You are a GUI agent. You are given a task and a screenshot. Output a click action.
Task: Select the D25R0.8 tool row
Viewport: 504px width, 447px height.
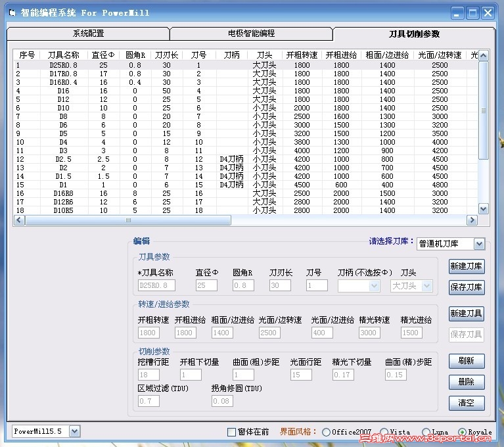click(246, 65)
